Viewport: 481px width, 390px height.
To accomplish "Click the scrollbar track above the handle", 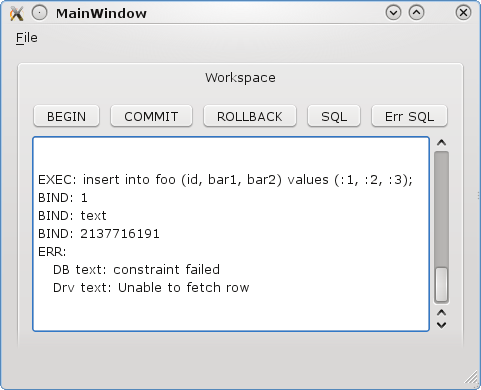I will [x=441, y=209].
